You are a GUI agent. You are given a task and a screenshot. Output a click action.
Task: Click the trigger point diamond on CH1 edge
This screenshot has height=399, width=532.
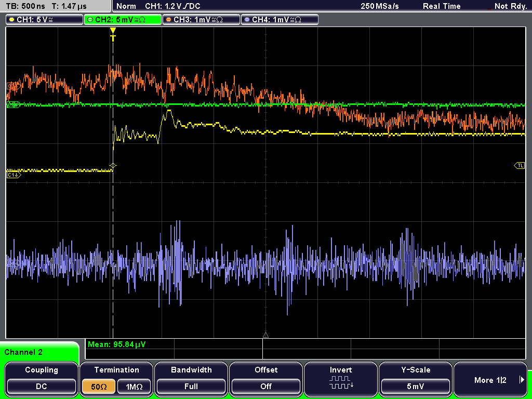coord(113,166)
